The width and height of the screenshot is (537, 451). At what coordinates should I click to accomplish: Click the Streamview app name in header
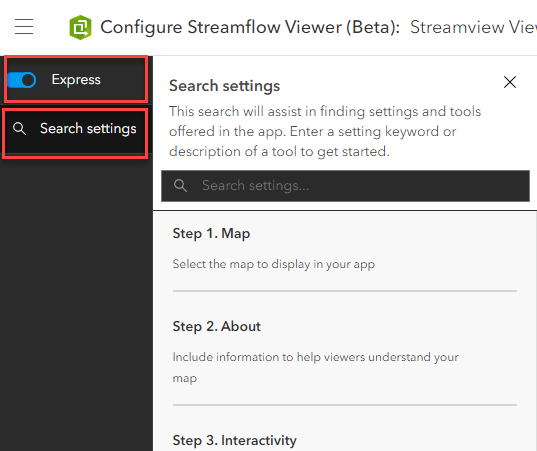tap(473, 27)
